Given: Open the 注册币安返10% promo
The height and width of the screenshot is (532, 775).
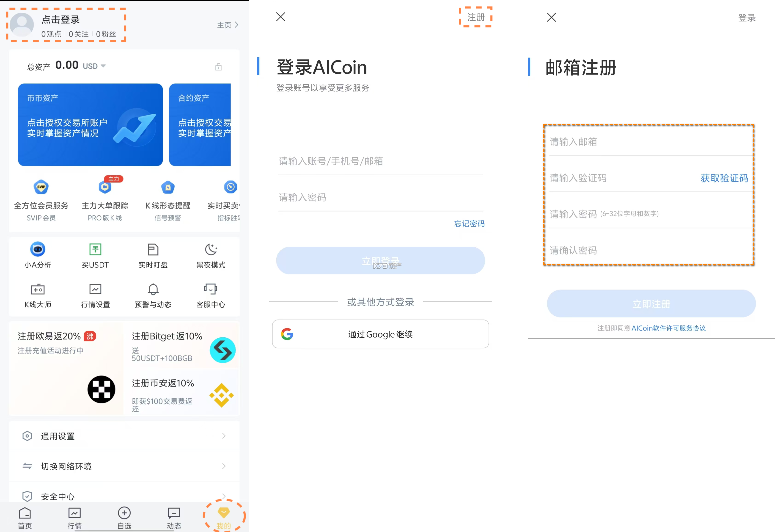Looking at the screenshot, I should (x=181, y=393).
